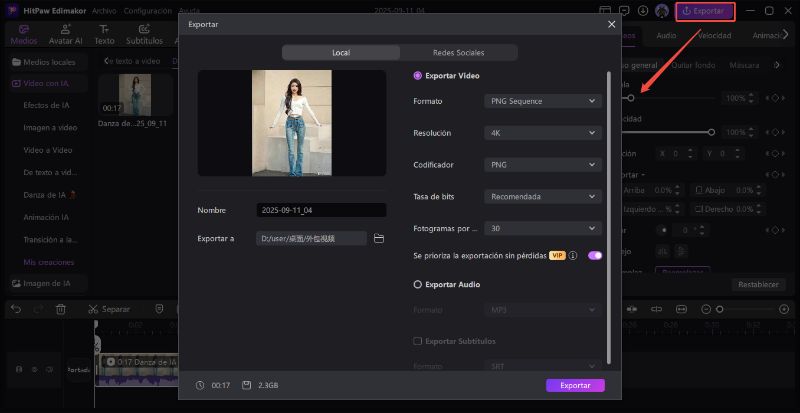Click the rotation keyframe diamond icon

point(775,230)
